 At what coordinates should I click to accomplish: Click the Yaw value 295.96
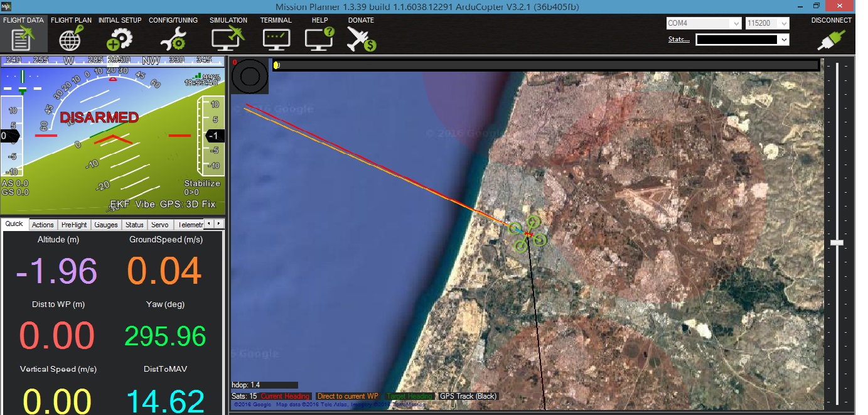165,337
